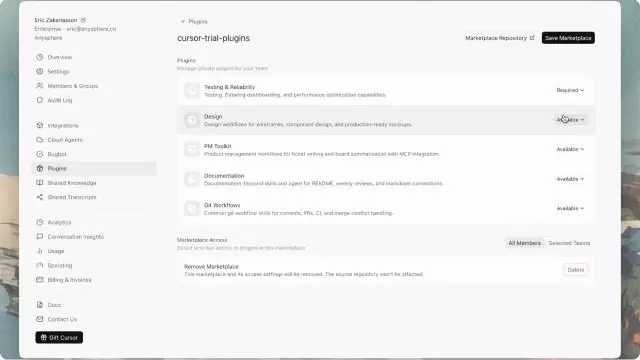Click the Documentation plugin name
This screenshot has height=360, width=640.
pyautogui.click(x=224, y=176)
